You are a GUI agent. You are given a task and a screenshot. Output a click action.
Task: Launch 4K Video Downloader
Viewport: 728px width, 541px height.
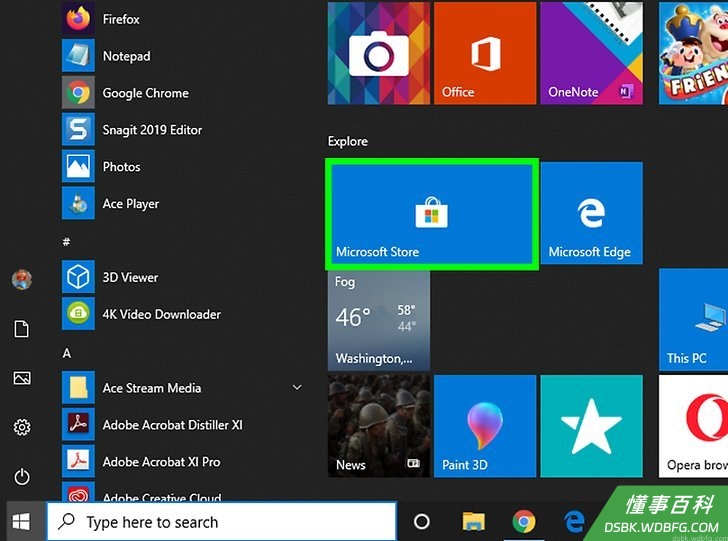point(161,314)
